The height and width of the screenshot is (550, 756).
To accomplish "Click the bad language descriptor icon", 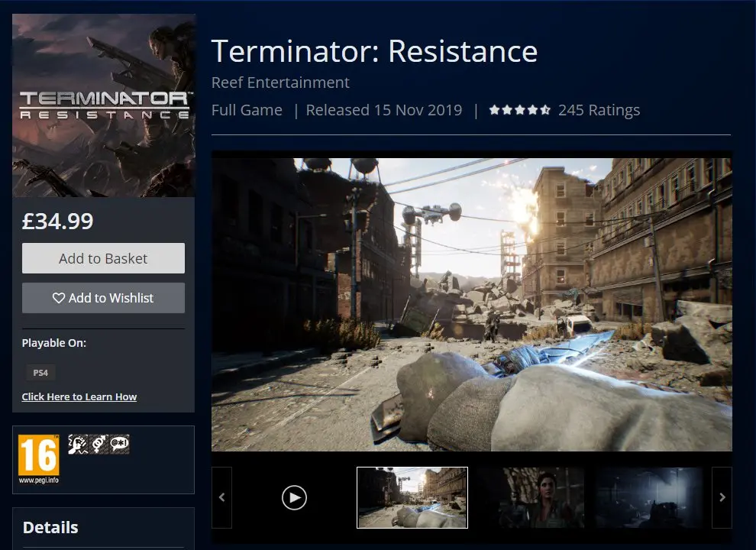I will click(119, 444).
